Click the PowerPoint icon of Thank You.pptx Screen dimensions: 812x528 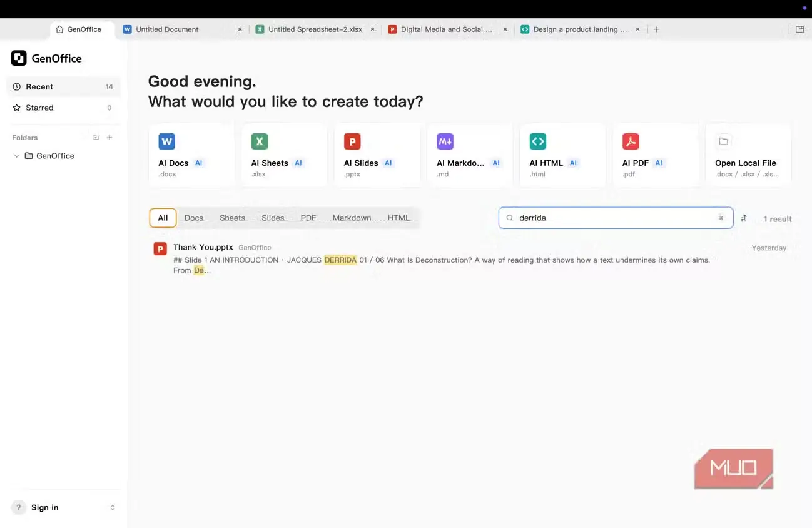[160, 249]
